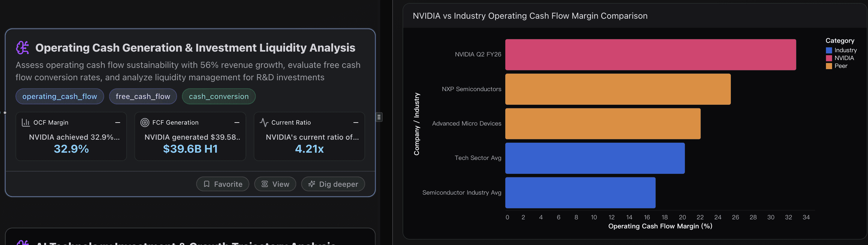Click the 'NVIDIA generated $39.58..' text
The image size is (868, 245).
tap(193, 137)
